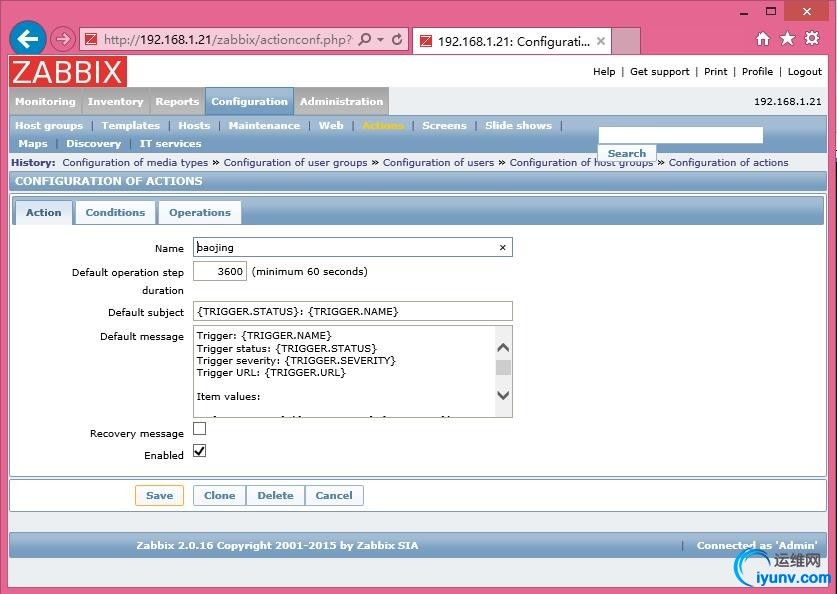This screenshot has height=594, width=837.
Task: Open browser Favorites star icon
Action: pos(787,38)
